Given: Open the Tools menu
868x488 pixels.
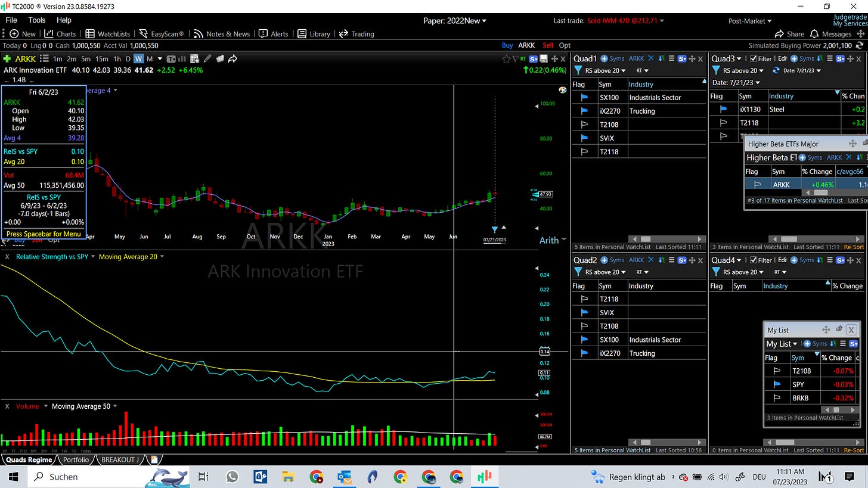Looking at the screenshot, I should pos(36,20).
